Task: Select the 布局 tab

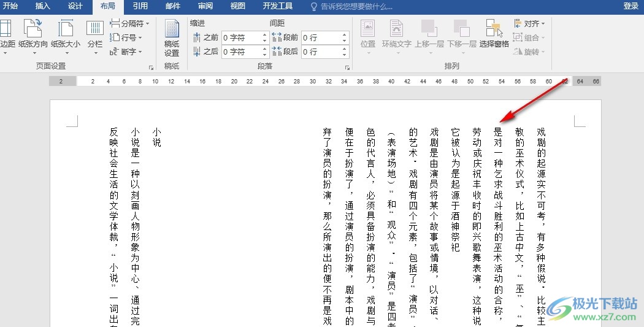Action: (x=107, y=6)
